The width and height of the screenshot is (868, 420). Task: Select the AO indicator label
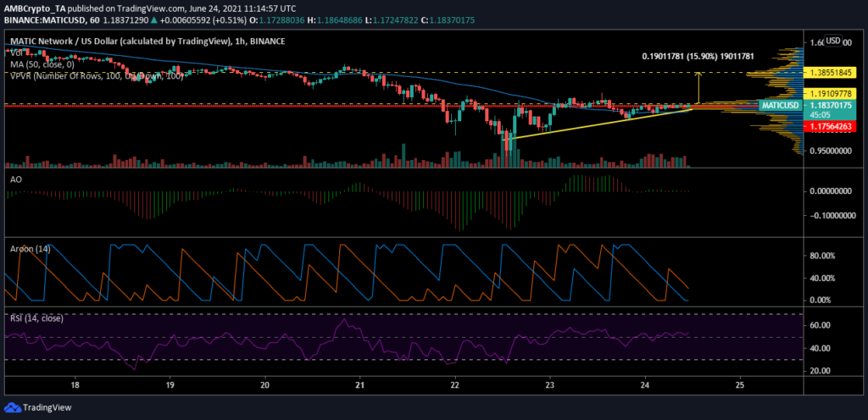click(x=15, y=180)
